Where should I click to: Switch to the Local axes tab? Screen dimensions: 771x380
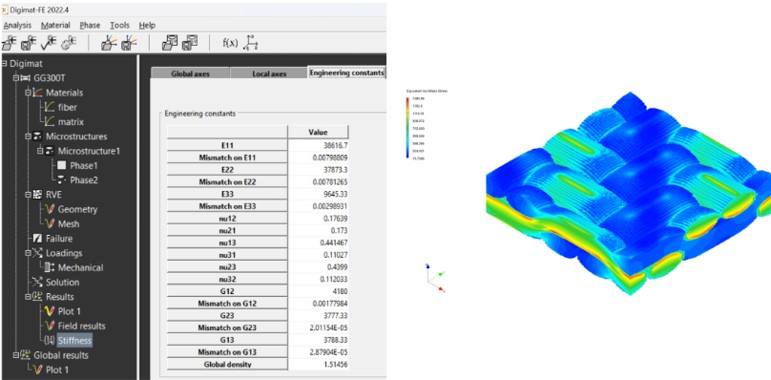[269, 73]
